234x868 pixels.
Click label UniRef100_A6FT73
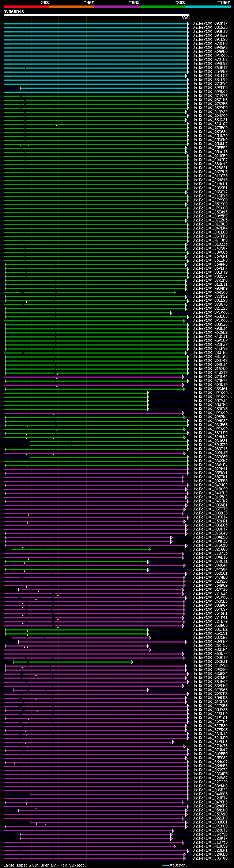tap(210, 509)
